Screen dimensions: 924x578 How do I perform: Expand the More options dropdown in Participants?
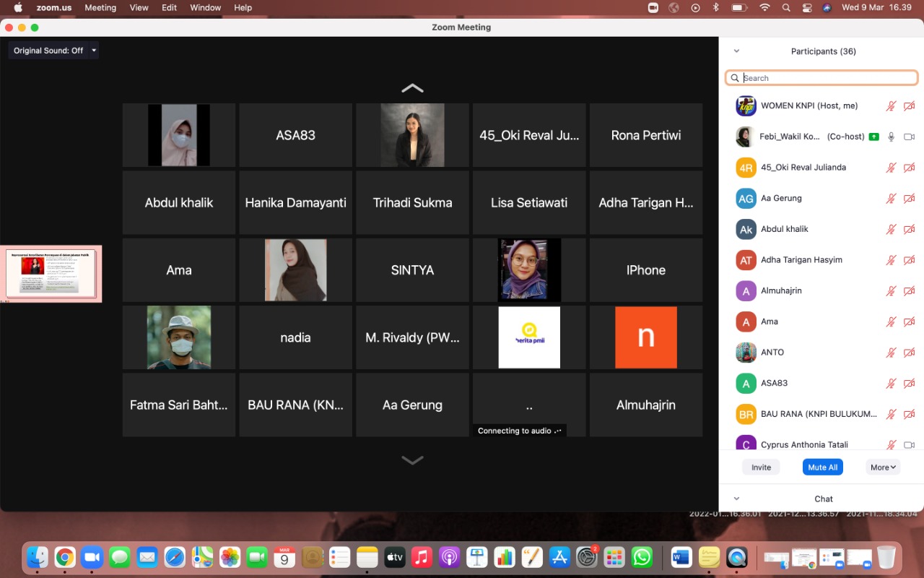(883, 467)
